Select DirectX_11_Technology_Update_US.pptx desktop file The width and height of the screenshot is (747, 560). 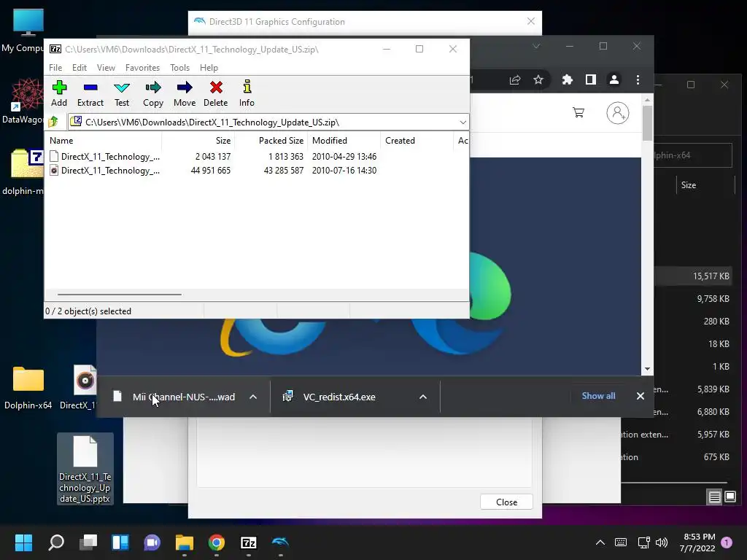click(x=85, y=469)
